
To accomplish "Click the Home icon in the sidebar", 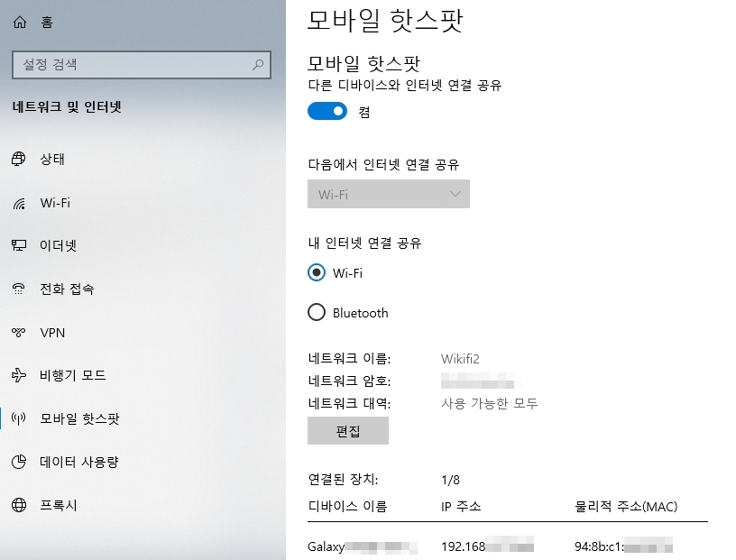I will (20, 22).
